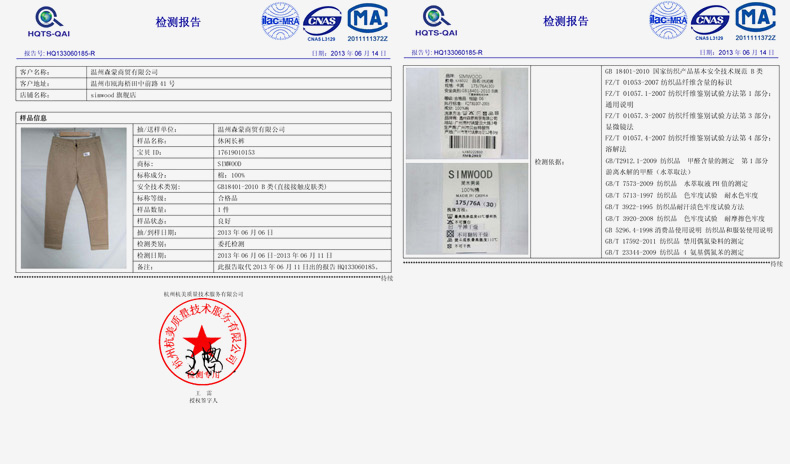
Task: Click the HQTS-QAI logo on the second page
Action: (436, 21)
